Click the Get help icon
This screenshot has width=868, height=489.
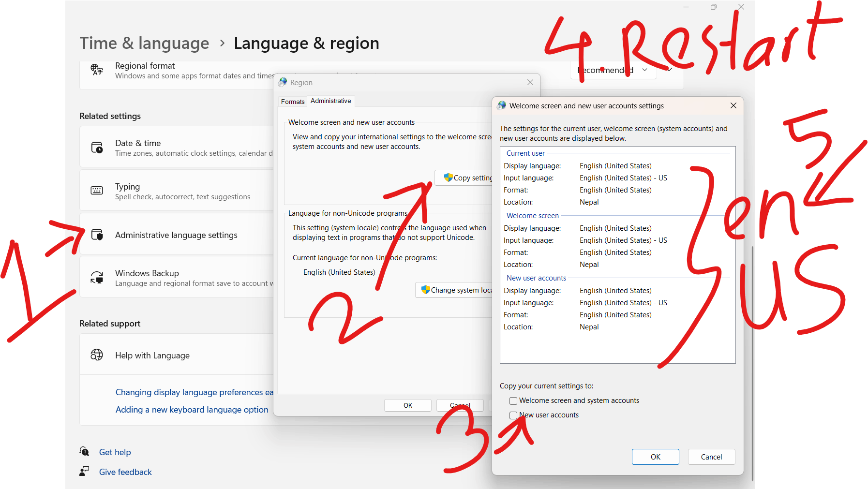84,452
